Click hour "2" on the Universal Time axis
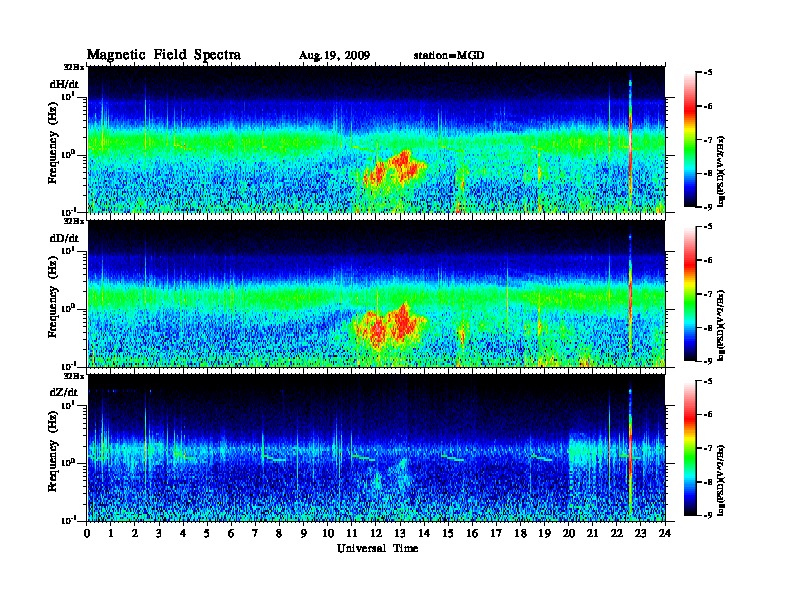792x612 pixels. click(x=135, y=533)
